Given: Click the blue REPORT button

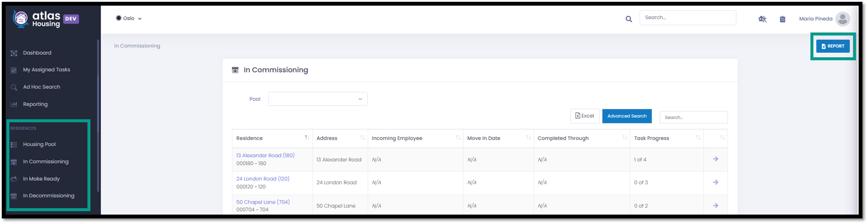Looking at the screenshot, I should coord(833,46).
